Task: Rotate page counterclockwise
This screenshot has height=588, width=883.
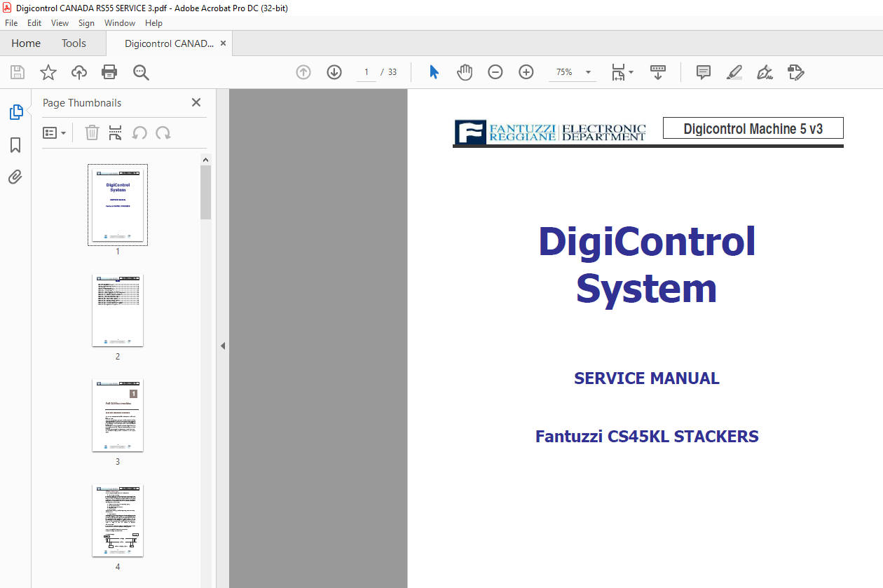Action: pos(139,132)
